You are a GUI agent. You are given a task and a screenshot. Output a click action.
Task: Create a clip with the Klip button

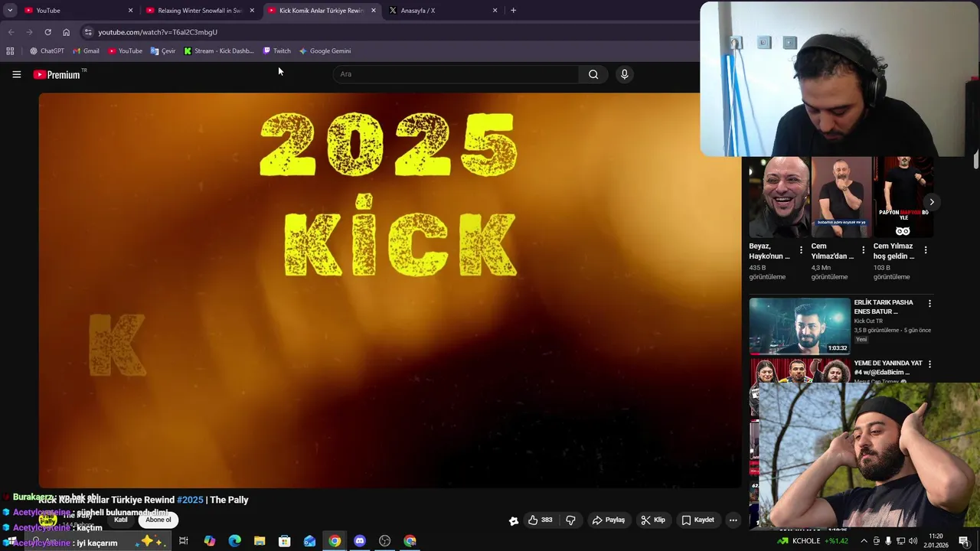click(x=653, y=520)
